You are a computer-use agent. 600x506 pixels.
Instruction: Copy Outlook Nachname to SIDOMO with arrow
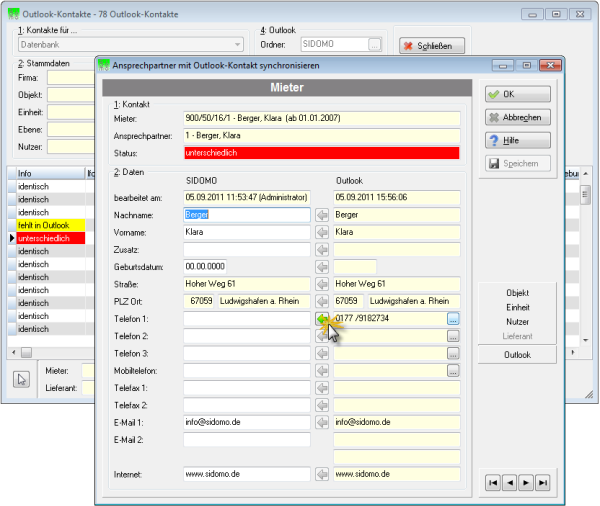tap(322, 215)
